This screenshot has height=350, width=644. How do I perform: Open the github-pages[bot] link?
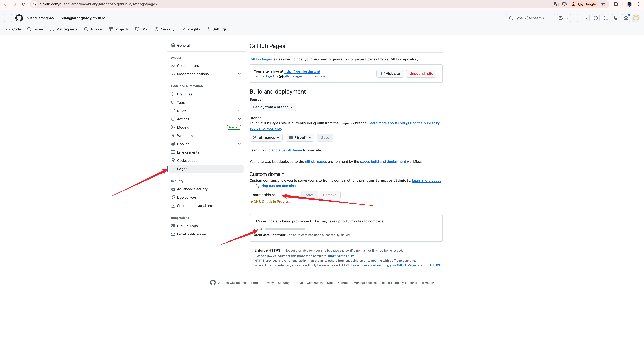(296, 76)
